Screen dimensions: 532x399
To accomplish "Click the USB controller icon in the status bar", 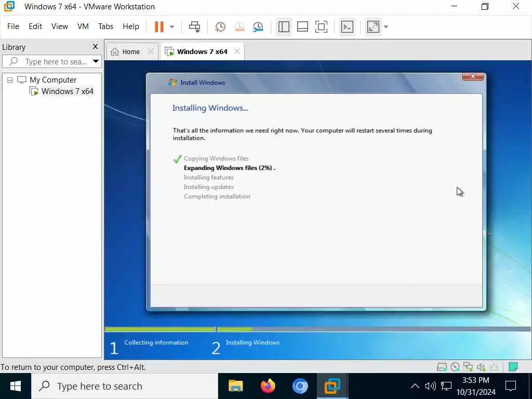I will pyautogui.click(x=494, y=367).
